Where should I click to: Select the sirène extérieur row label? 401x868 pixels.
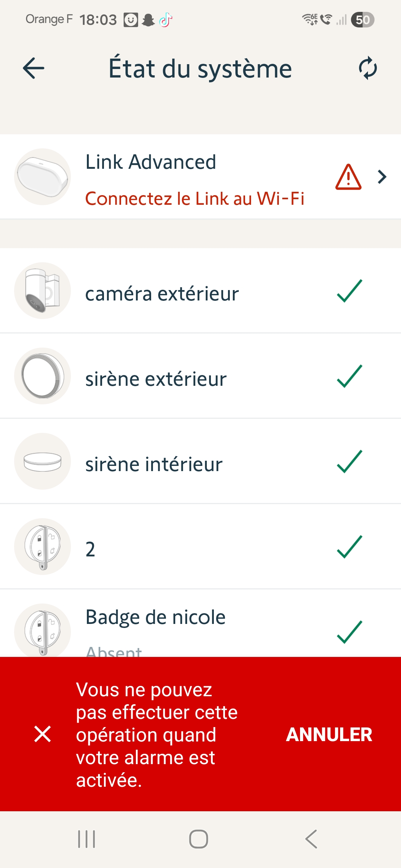(156, 379)
